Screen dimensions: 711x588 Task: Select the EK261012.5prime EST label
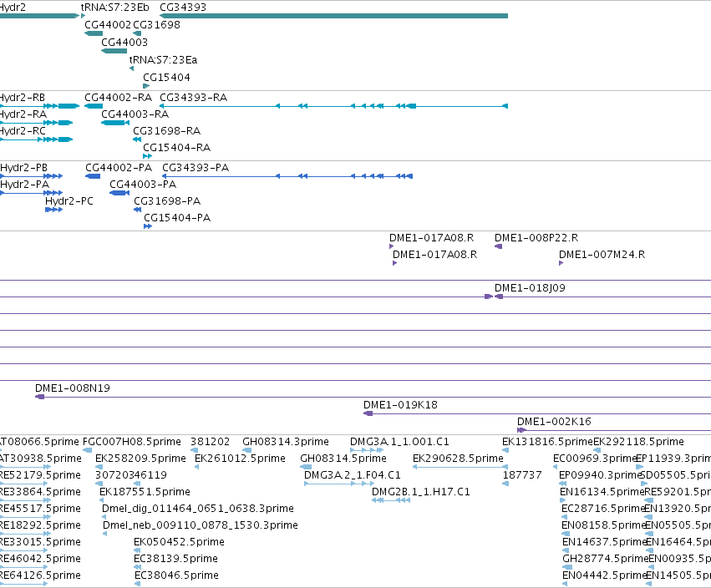click(240, 459)
